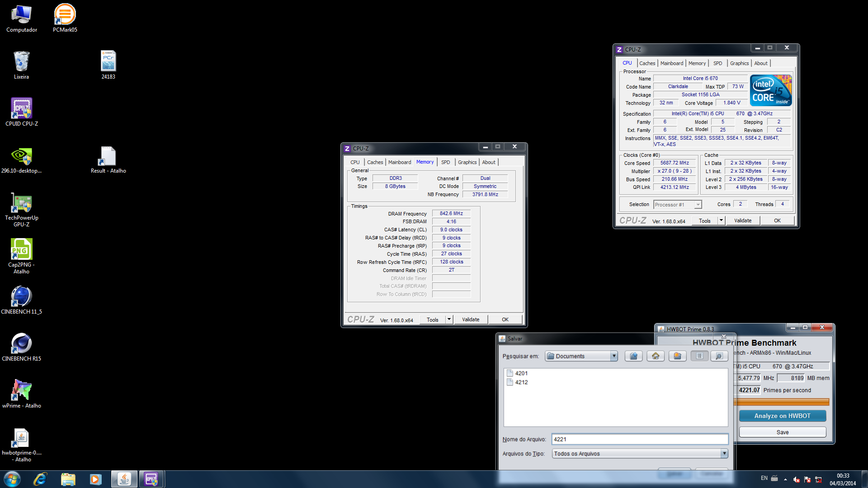This screenshot has width=868, height=488.
Task: Show hidden tray icons arrow
Action: point(785,479)
